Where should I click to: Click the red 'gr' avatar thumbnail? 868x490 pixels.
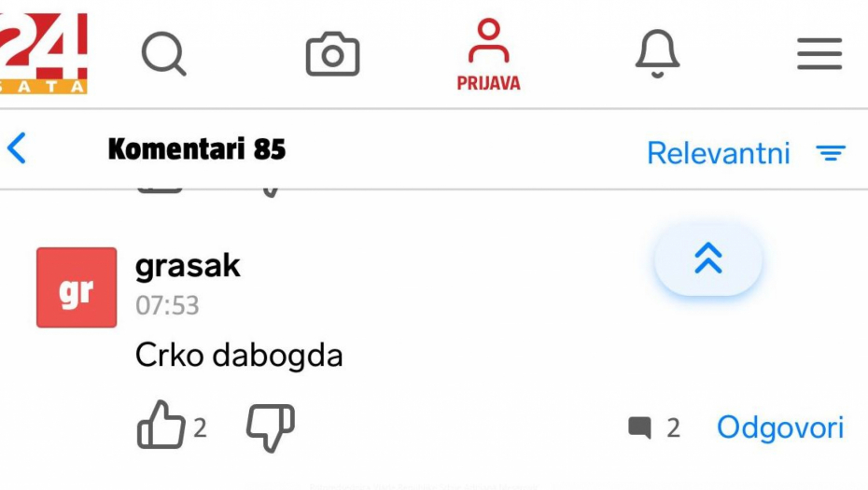click(77, 287)
